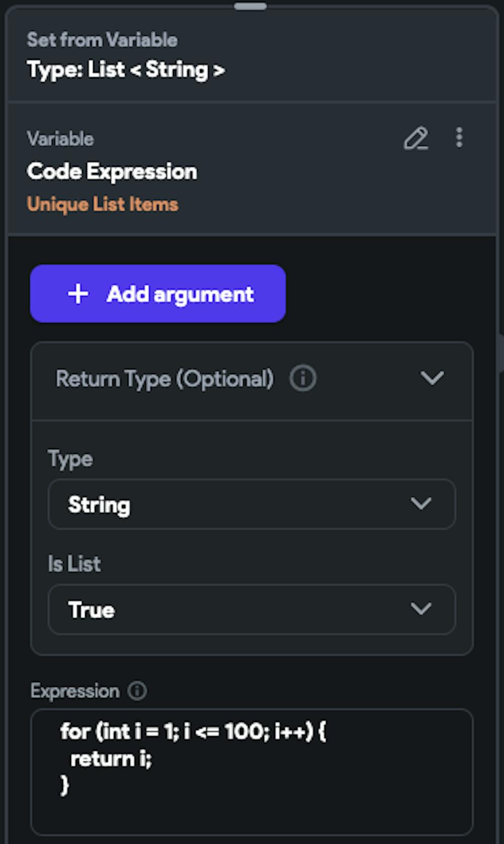
Task: Click the pencil edit icon beside Variable
Action: click(x=416, y=139)
